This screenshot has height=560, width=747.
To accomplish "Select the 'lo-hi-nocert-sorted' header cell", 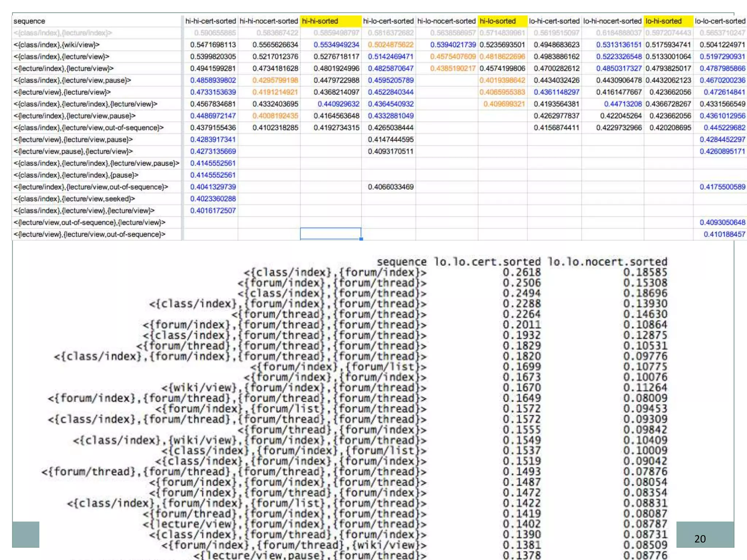I will 612,21.
